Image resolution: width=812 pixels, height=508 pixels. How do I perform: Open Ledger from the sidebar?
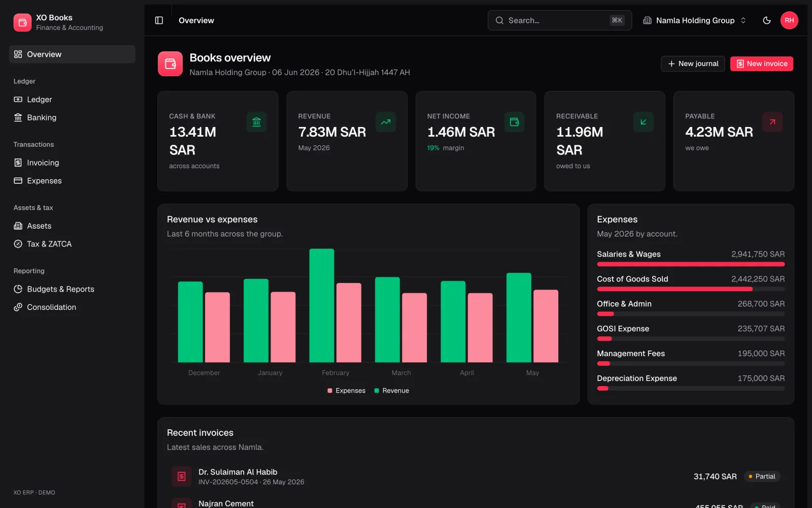tap(72, 100)
